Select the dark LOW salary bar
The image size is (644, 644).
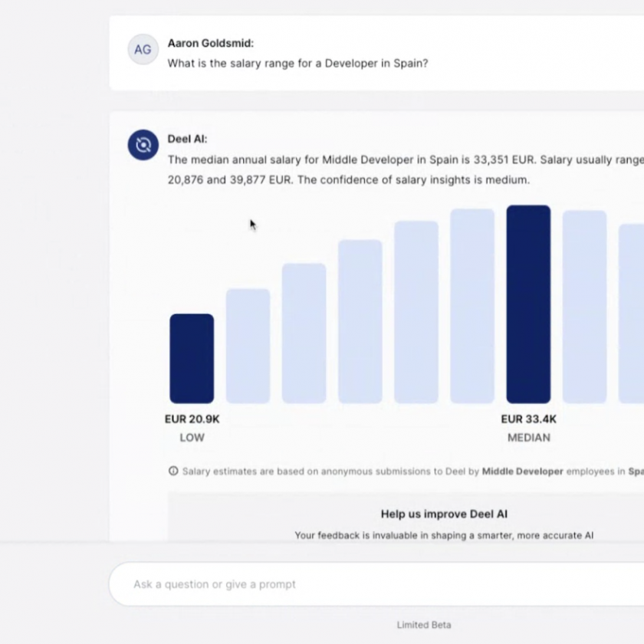point(192,359)
